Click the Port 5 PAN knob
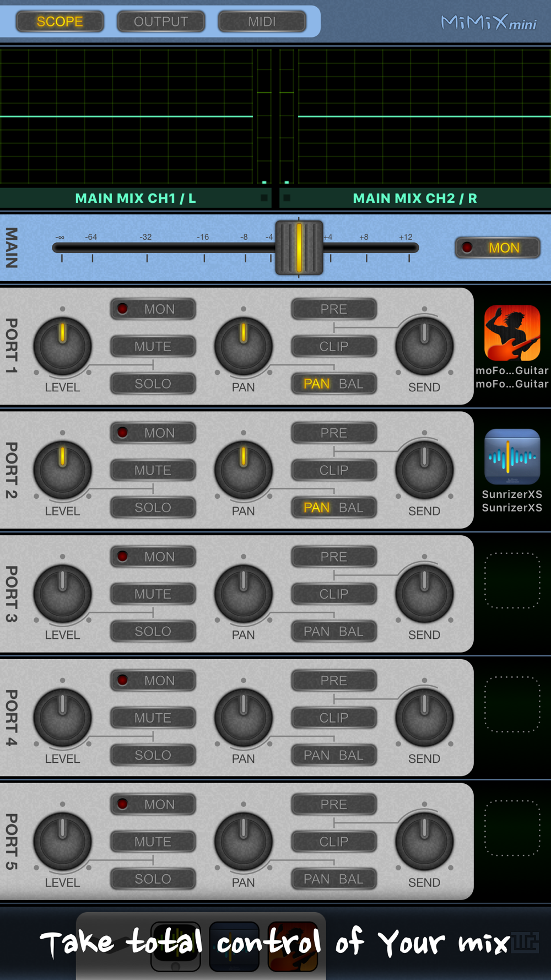Viewport: 551px width, 980px height. (243, 842)
